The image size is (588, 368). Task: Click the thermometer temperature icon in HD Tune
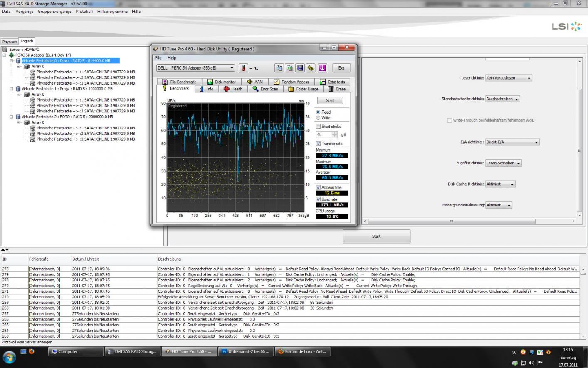pos(243,68)
